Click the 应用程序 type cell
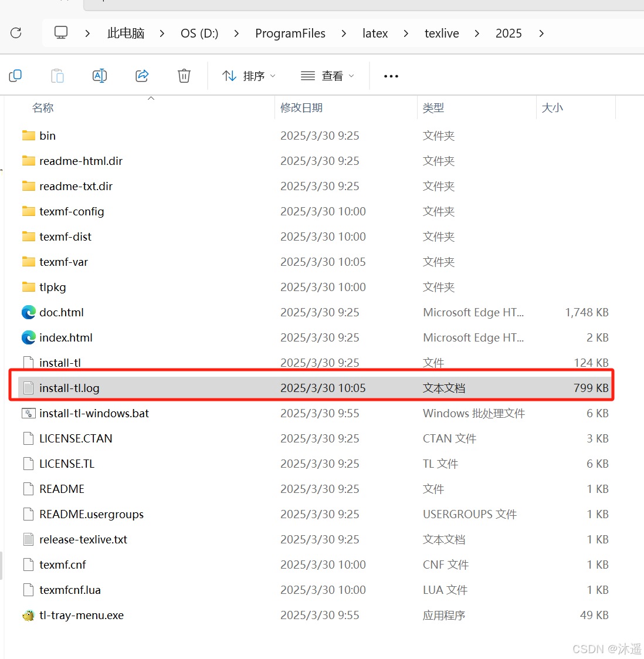This screenshot has height=659, width=644. click(x=443, y=616)
